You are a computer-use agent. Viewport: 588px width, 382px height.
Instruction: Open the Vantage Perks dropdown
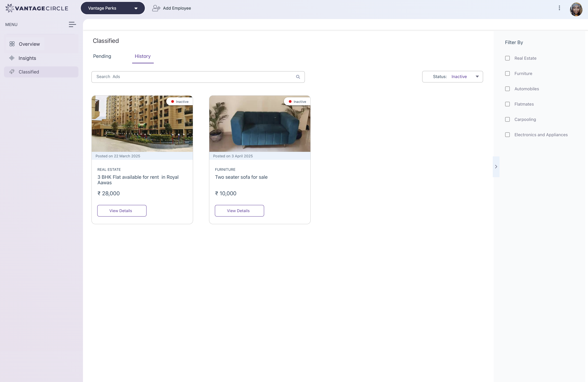[113, 8]
